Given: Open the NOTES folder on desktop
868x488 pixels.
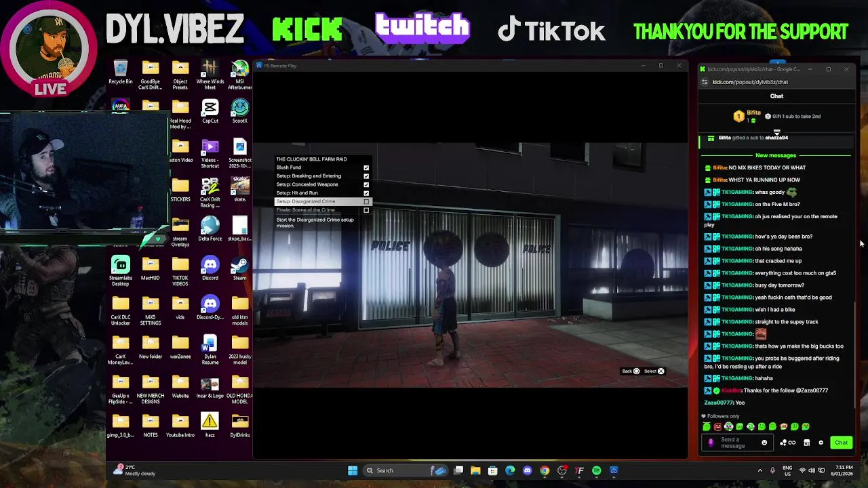Looking at the screenshot, I should click(151, 426).
